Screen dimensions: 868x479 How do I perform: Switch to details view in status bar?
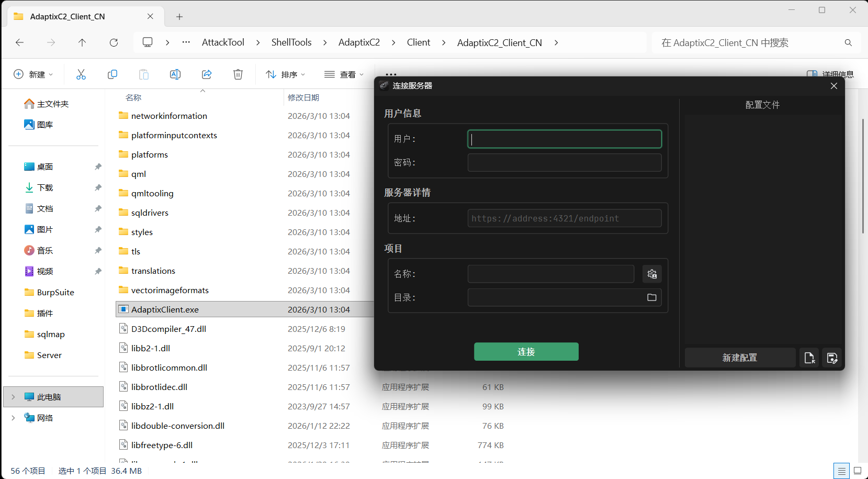(841, 470)
